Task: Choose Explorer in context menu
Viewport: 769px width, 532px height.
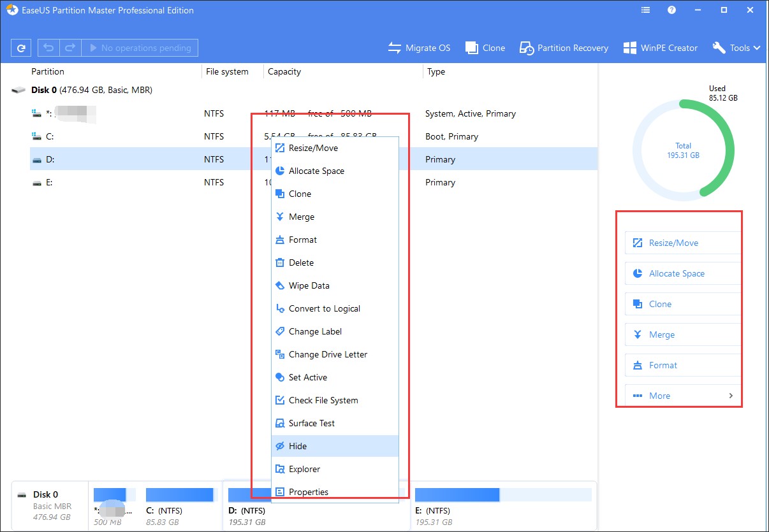Action: coord(335,469)
